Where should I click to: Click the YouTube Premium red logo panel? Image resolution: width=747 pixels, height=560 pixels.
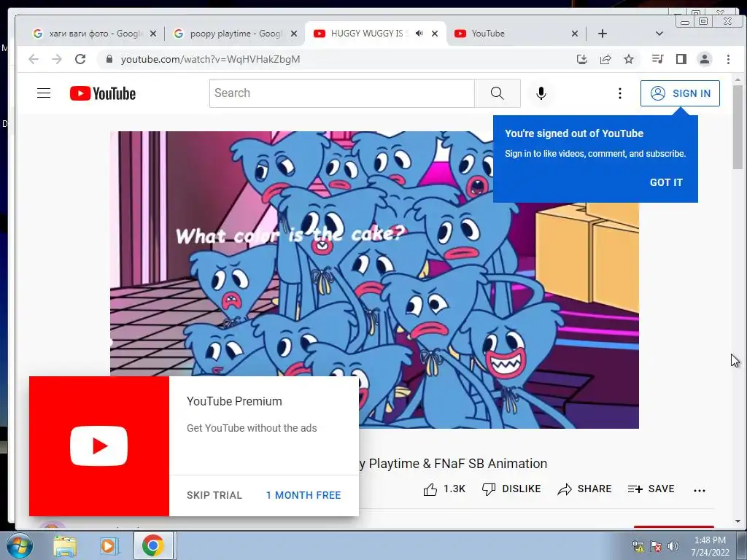click(x=99, y=446)
